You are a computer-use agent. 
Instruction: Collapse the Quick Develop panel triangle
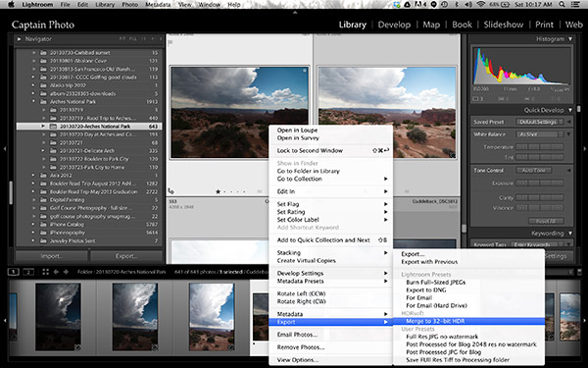coord(570,110)
